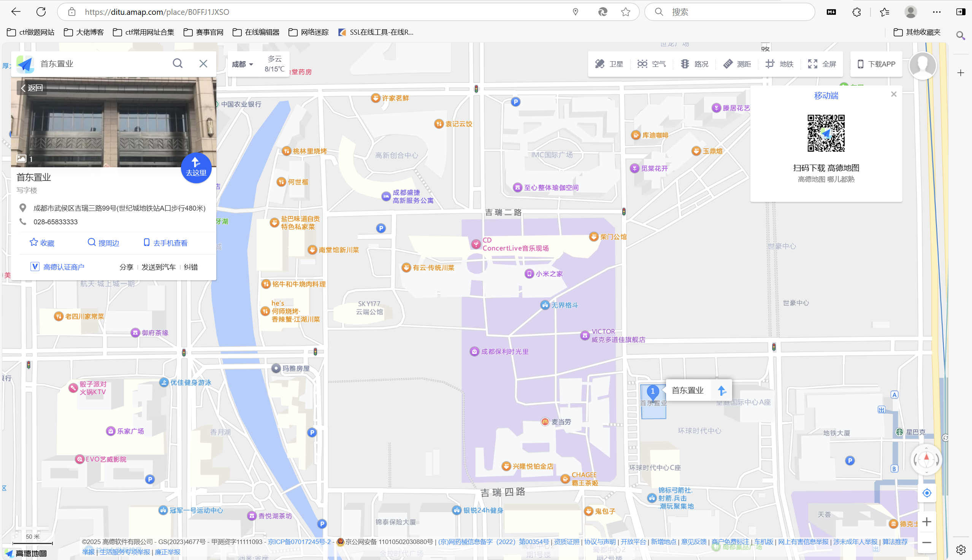Click 分享 to share the place
This screenshot has width=972, height=560.
point(126,267)
